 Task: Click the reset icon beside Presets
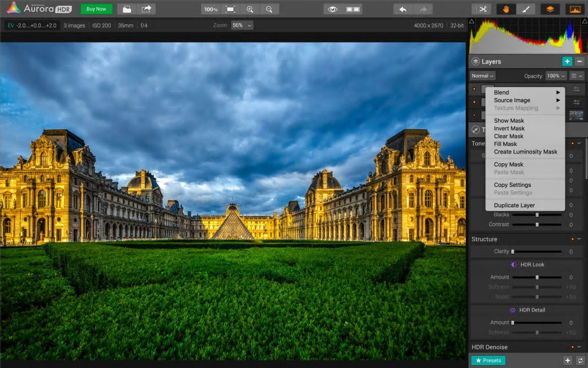(581, 361)
